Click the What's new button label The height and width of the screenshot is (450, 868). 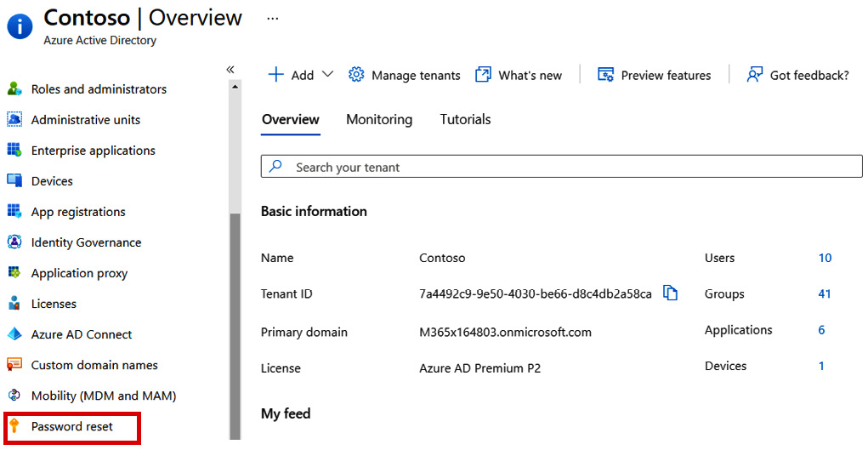[x=530, y=76]
